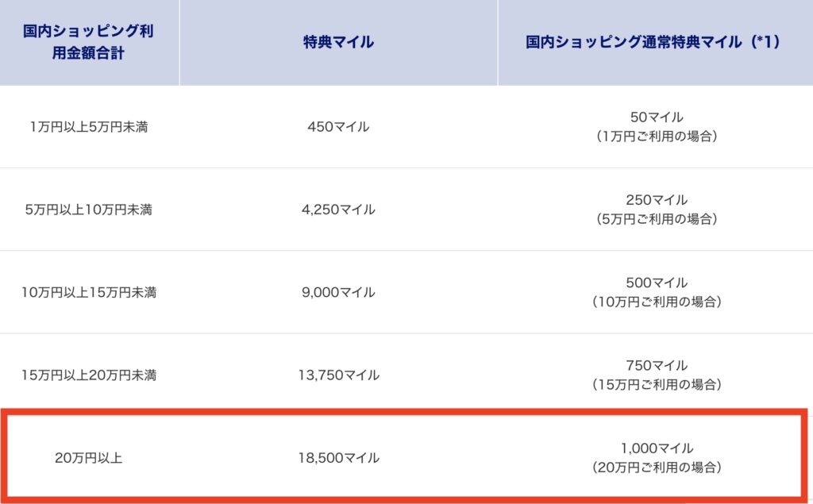Click the 500マイル value

tap(656, 283)
